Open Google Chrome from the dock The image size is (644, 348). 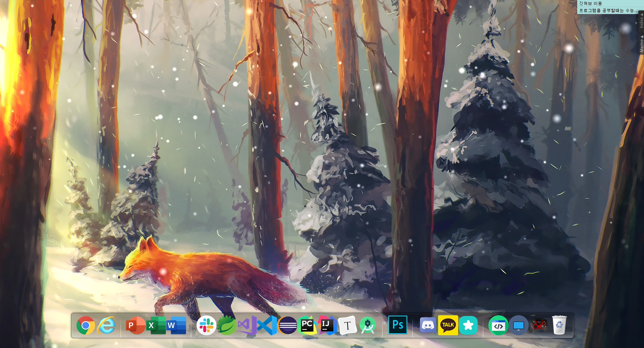pos(86,325)
